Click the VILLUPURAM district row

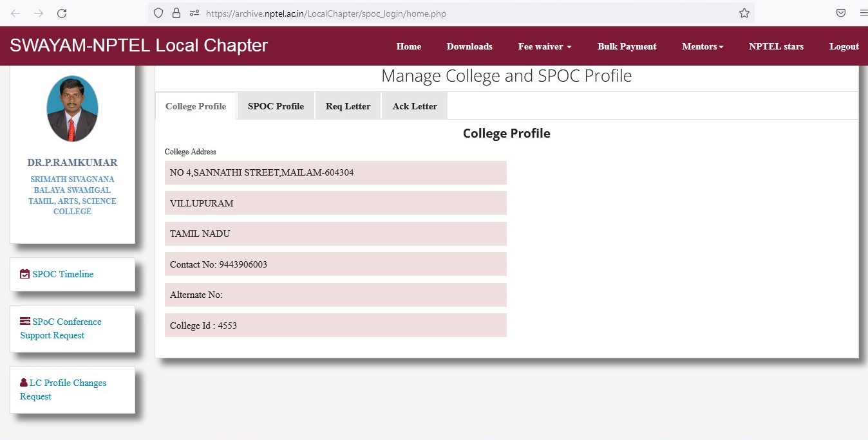pos(335,203)
